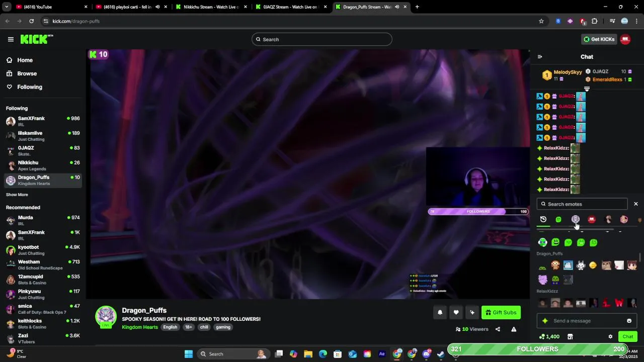The image size is (644, 362).
Task: Pick the green frog emote under Dragon_Puffs
Action: (x=555, y=280)
